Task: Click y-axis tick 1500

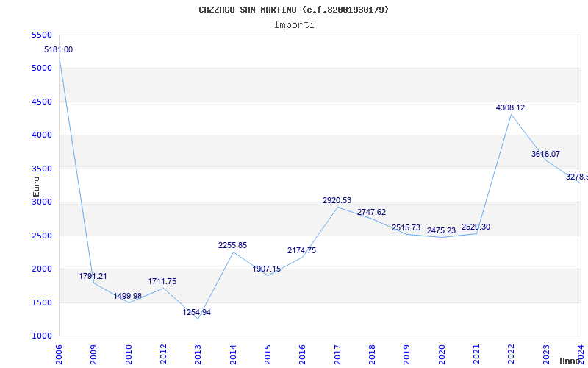Action: tap(42, 302)
